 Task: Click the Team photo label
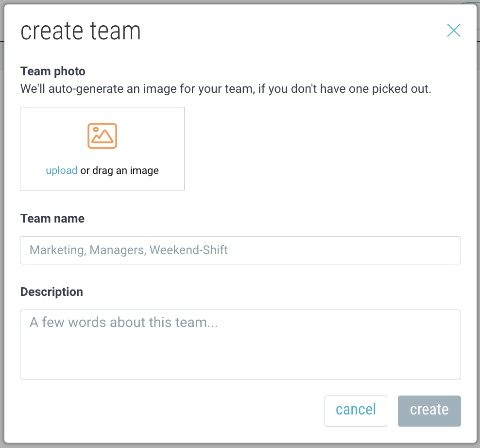click(x=52, y=71)
